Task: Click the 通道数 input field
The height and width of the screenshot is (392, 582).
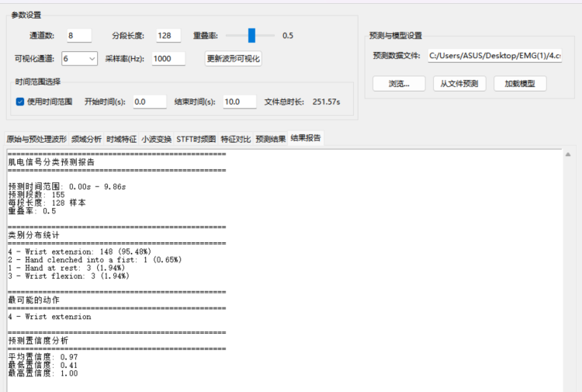Action: pos(79,36)
